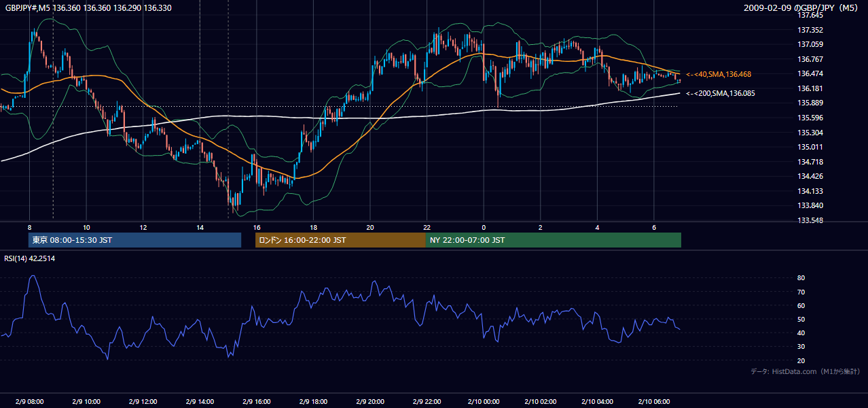Click the 2/9 08:00 time label
The image size is (868, 408).
click(29, 401)
